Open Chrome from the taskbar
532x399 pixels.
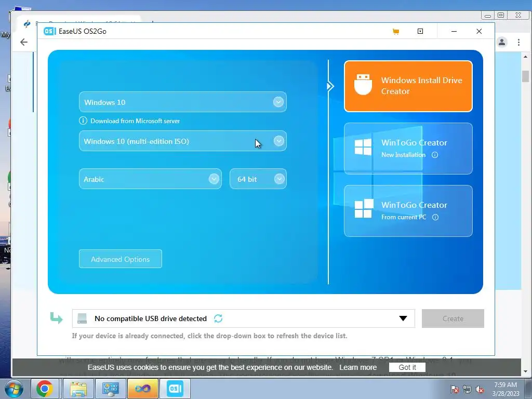(45, 389)
